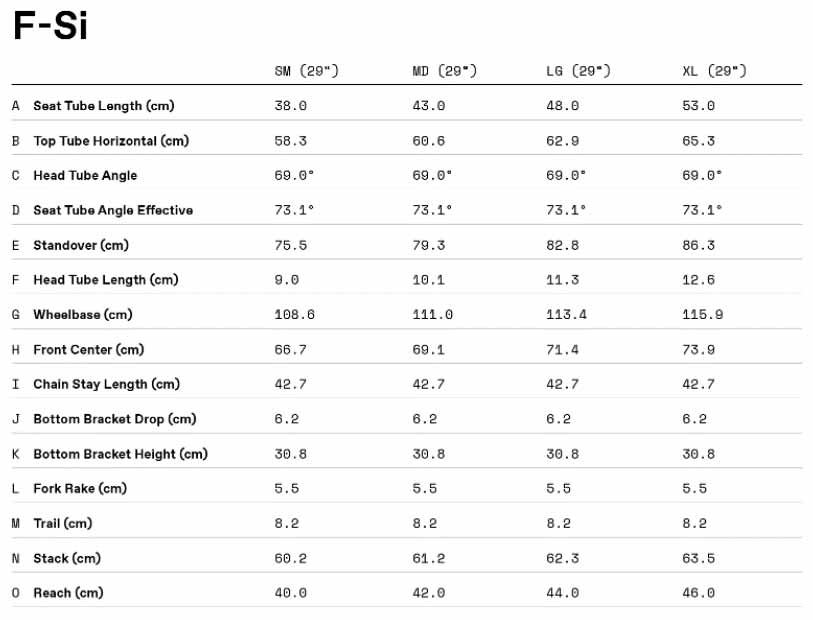The height and width of the screenshot is (620, 813).
Task: Click the Reach (cm) row label
Action: (x=68, y=593)
